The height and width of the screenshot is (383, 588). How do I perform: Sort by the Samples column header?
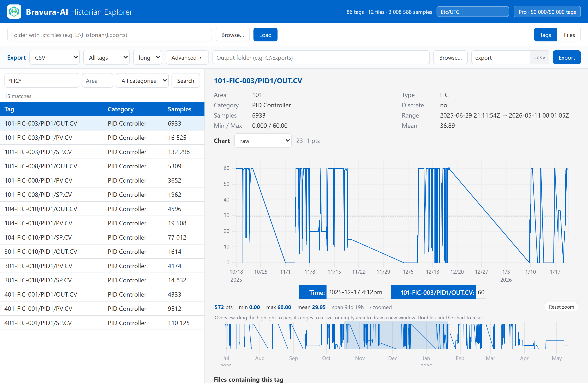pyautogui.click(x=179, y=109)
